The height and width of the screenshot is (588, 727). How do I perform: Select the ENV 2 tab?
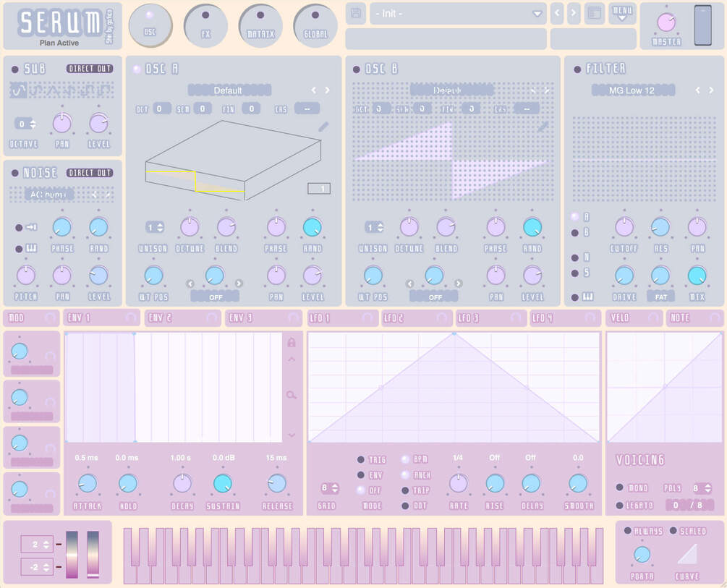click(182, 318)
